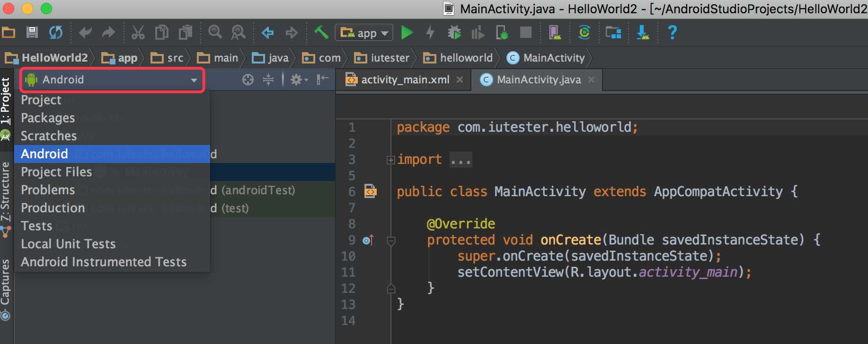Open the Captures side tool tab
Image resolution: width=868 pixels, height=344 pixels.
click(x=6, y=290)
